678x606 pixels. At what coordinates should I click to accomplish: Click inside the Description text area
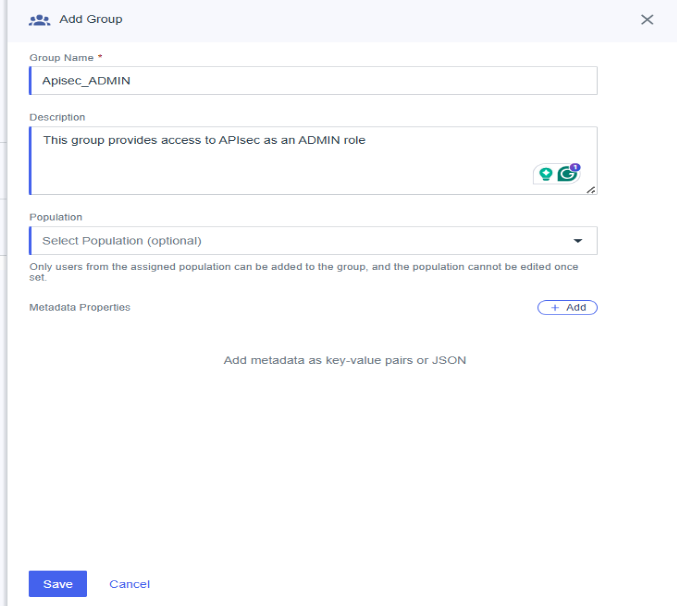(x=280, y=162)
